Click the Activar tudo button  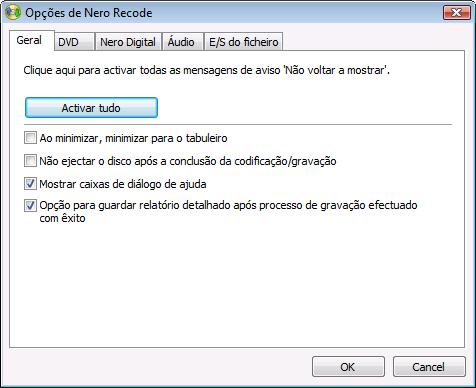91,108
